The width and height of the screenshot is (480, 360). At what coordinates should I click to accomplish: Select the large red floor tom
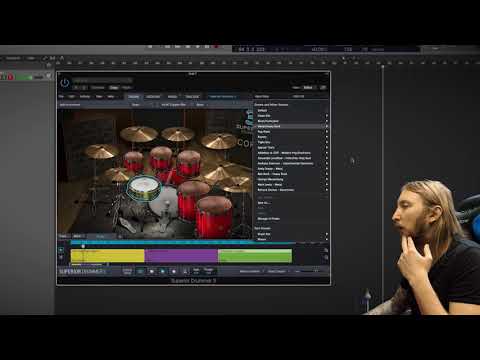click(x=213, y=217)
